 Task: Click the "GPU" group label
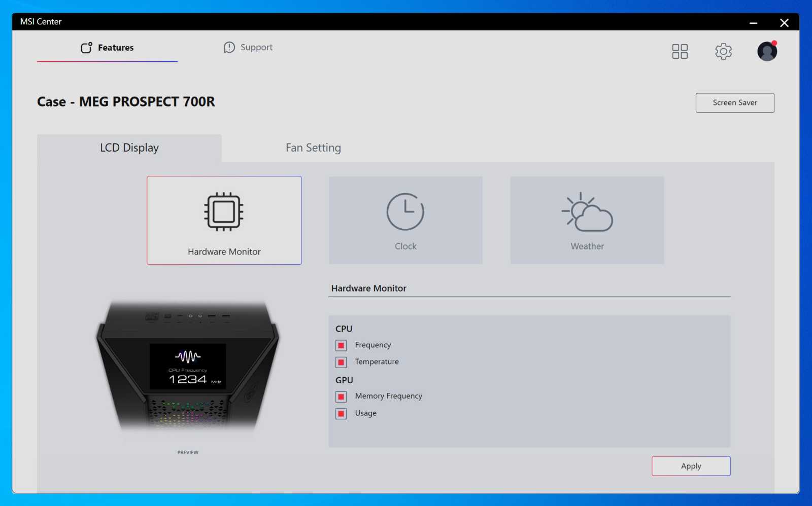point(344,380)
